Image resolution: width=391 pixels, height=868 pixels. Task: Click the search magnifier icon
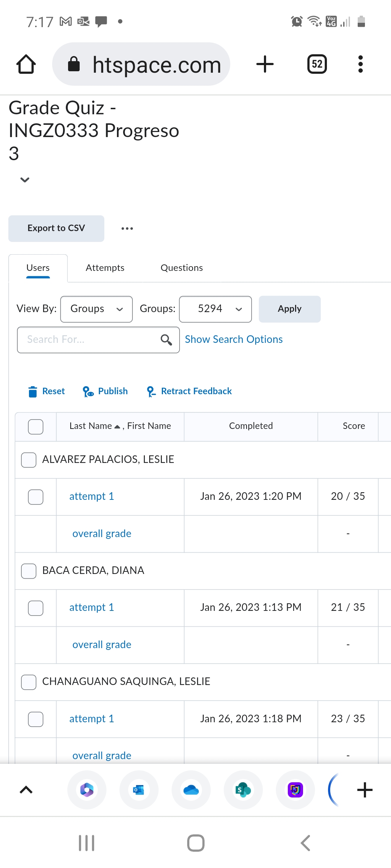[166, 340]
